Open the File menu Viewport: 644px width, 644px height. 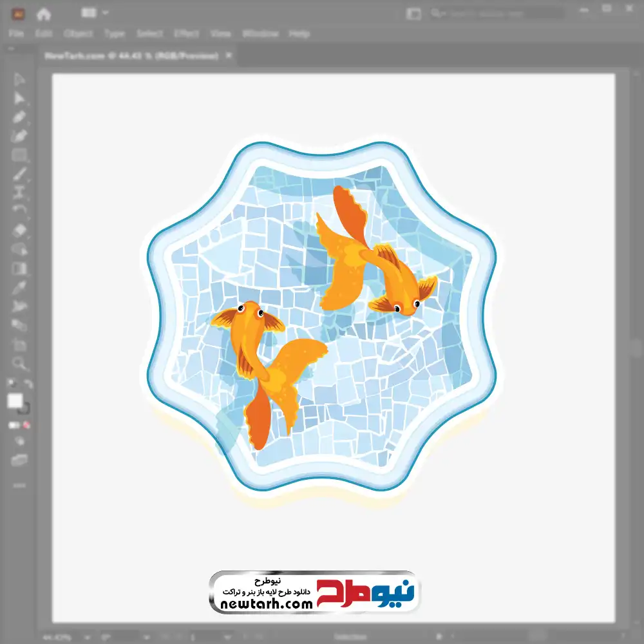pos(16,33)
